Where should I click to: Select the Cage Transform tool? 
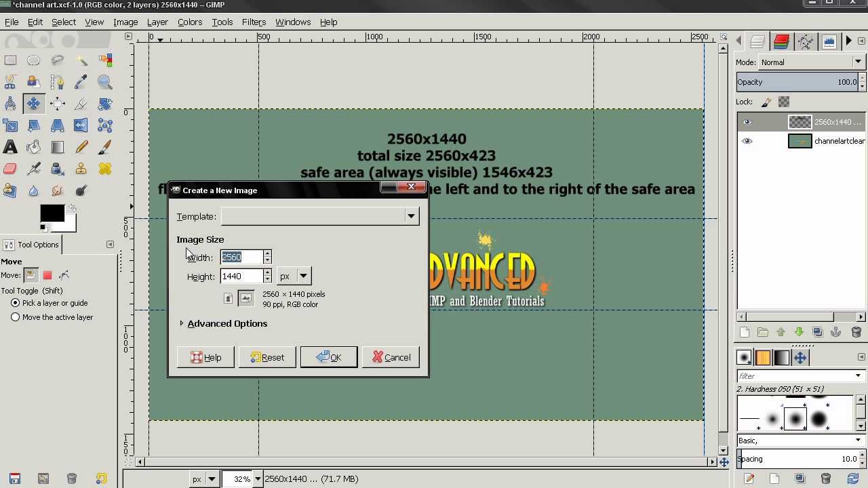tap(104, 125)
